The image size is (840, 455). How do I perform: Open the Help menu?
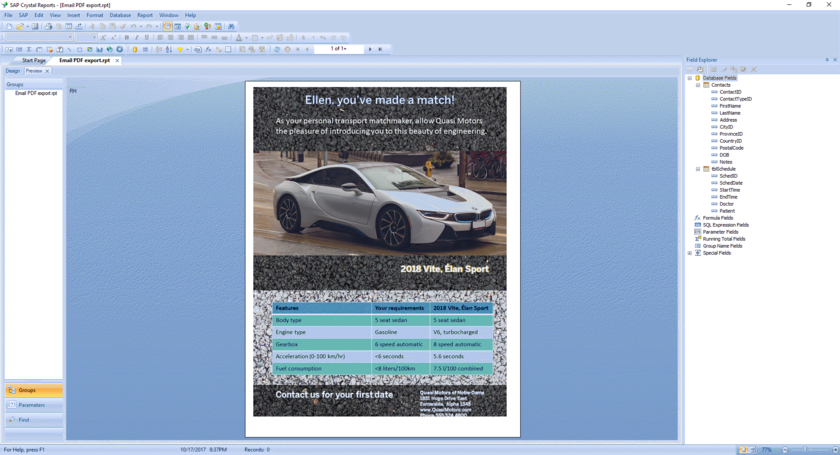[190, 15]
